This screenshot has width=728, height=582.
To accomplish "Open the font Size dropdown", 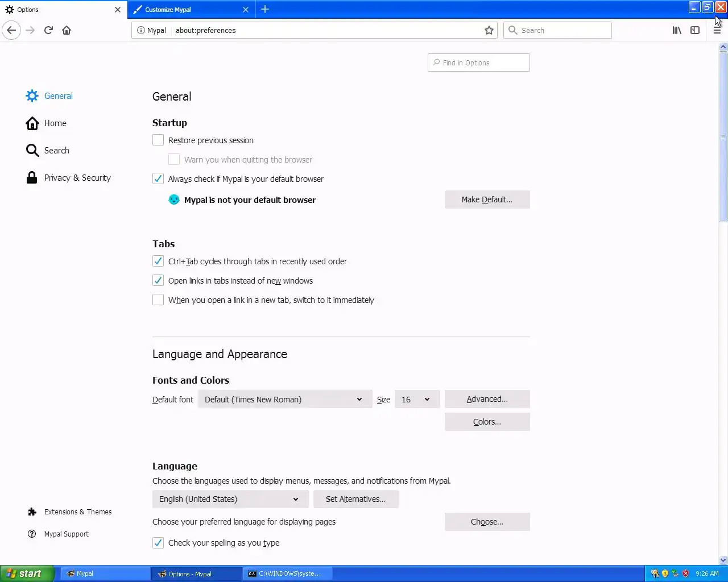I will tap(417, 399).
